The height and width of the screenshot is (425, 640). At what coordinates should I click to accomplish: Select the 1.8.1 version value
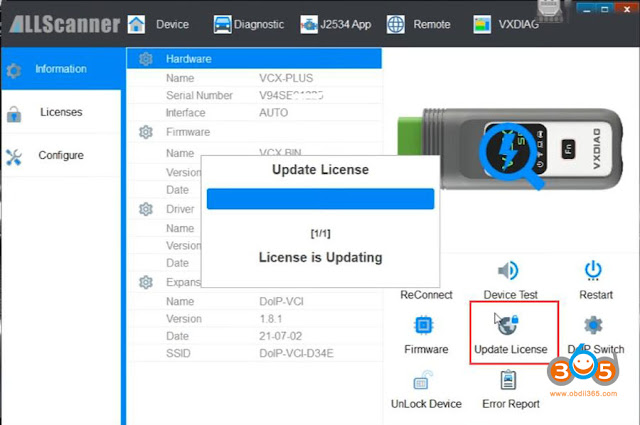pos(271,319)
